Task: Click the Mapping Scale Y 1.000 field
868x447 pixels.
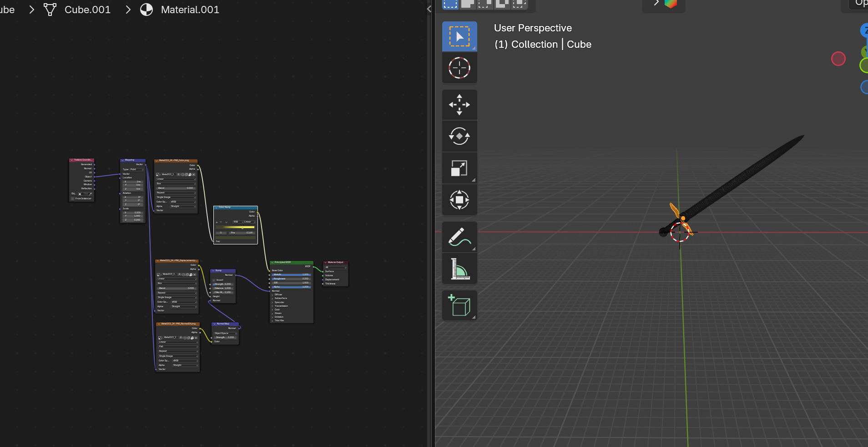Action: pos(133,216)
